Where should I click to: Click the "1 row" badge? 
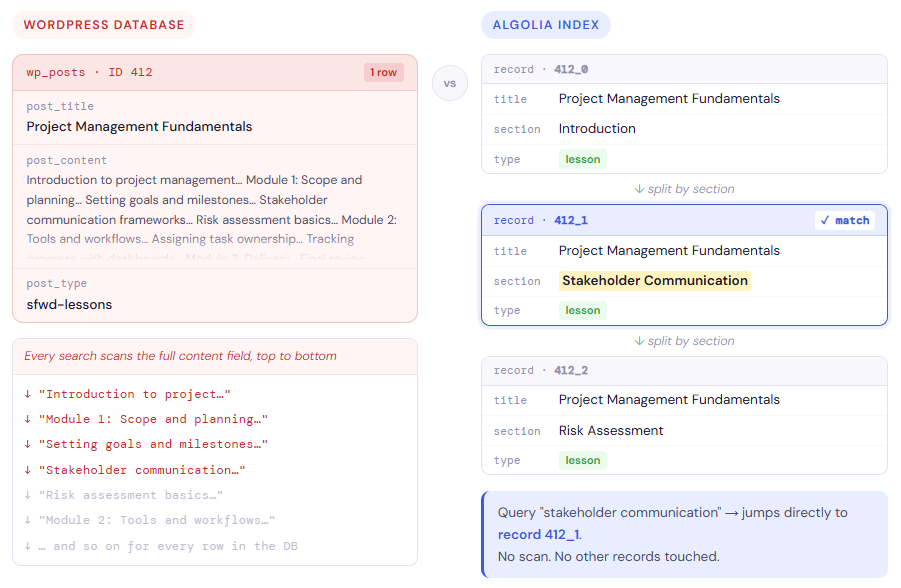point(383,72)
